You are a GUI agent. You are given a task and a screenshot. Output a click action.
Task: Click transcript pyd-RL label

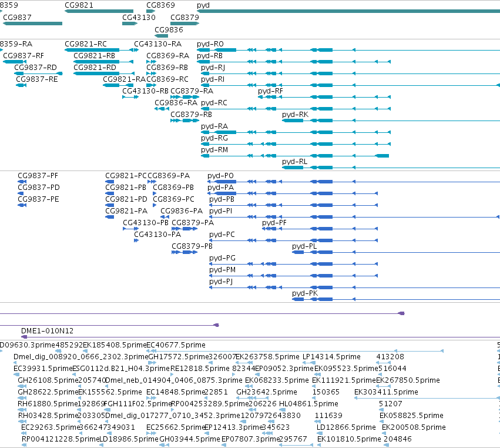coord(294,162)
